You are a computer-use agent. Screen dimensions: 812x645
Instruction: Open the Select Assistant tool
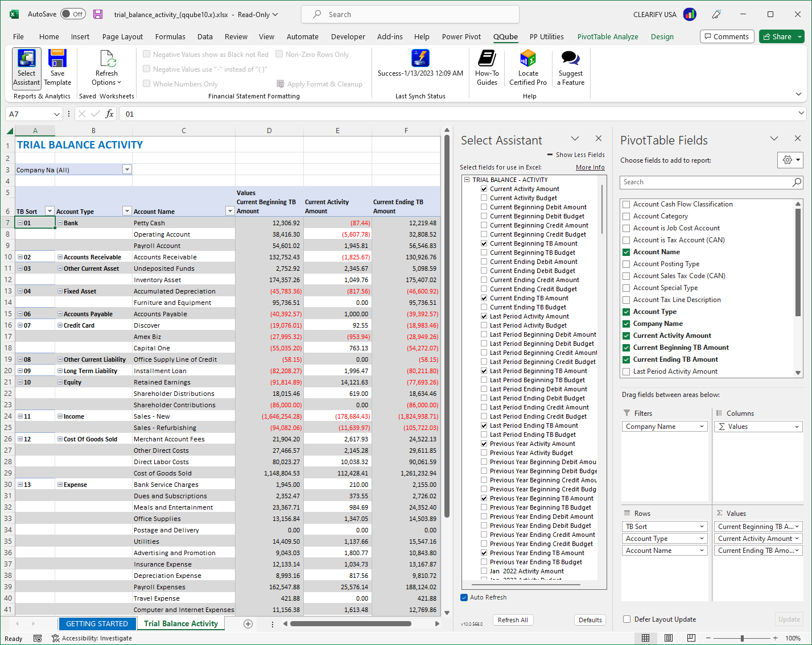pyautogui.click(x=26, y=67)
